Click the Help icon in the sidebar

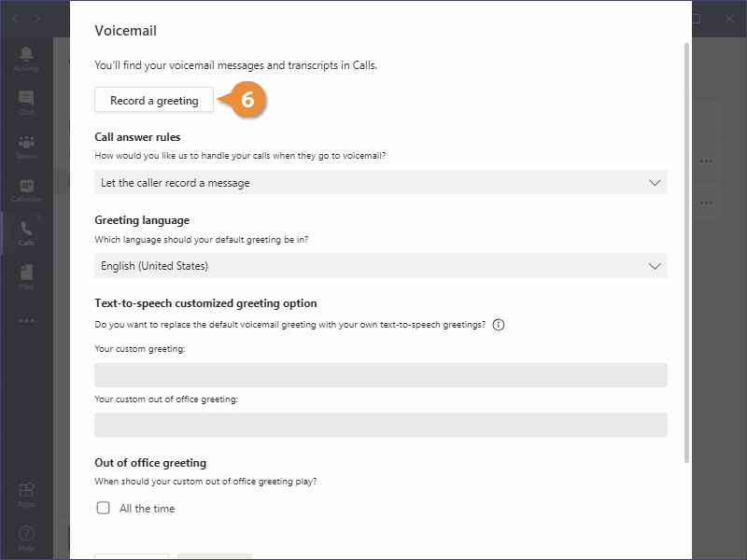pos(26,538)
